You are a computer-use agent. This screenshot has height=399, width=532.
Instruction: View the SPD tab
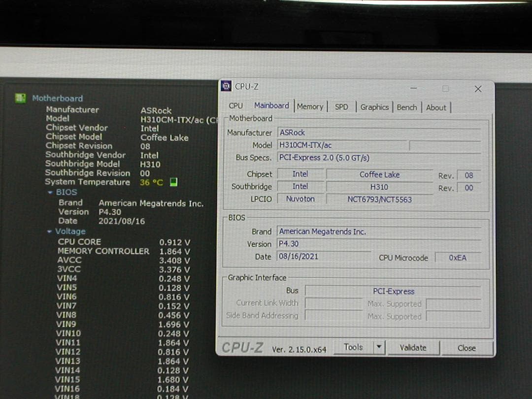click(342, 105)
